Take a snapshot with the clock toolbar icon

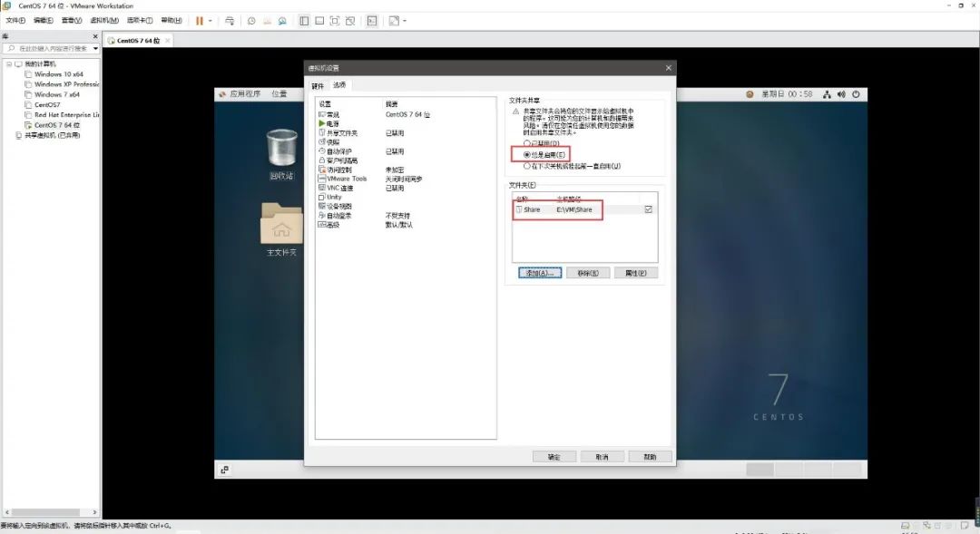(x=251, y=21)
